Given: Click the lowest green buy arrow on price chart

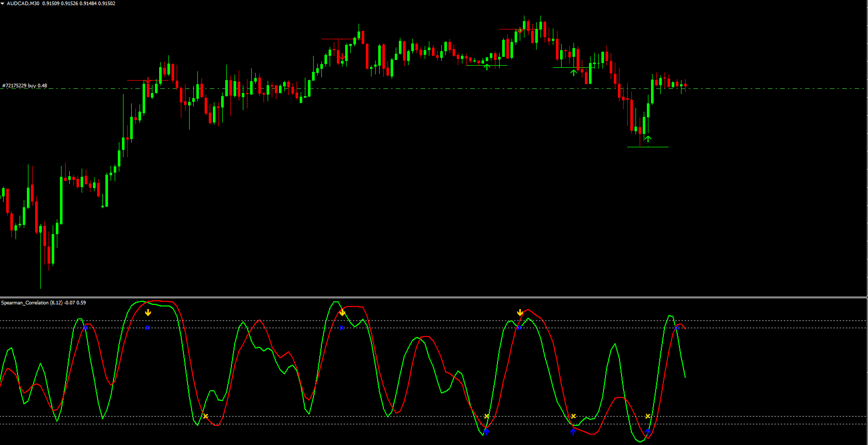Looking at the screenshot, I should [x=648, y=138].
